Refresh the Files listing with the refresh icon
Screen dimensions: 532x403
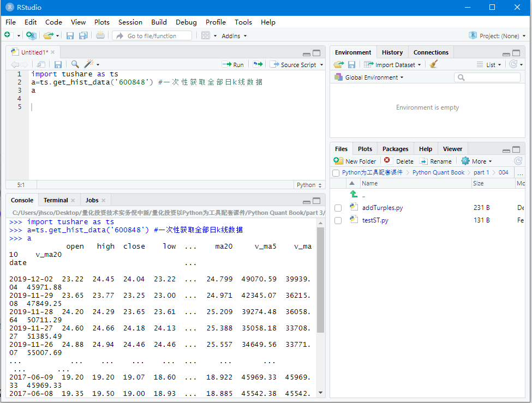coord(517,160)
